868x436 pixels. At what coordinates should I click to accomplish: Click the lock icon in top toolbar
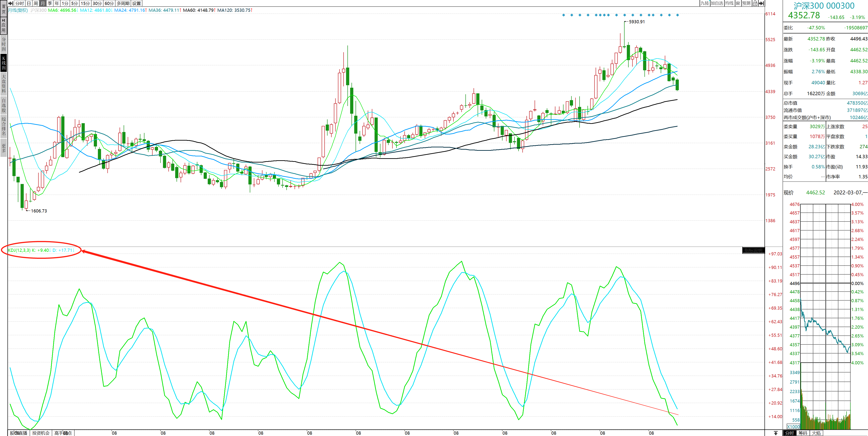pyautogui.click(x=755, y=3)
